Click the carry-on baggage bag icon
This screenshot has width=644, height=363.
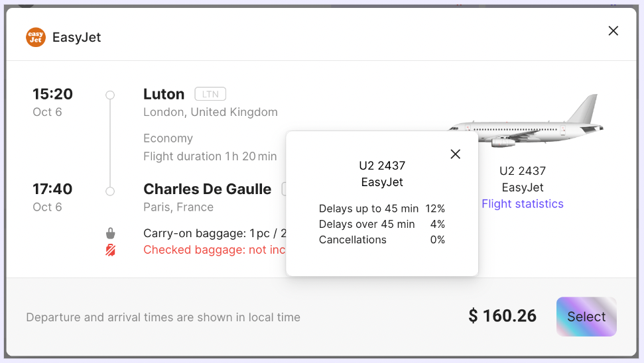(x=111, y=234)
